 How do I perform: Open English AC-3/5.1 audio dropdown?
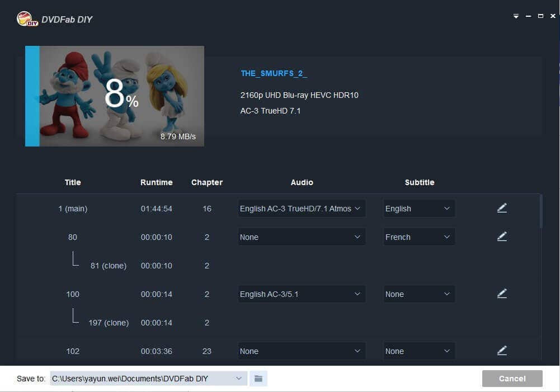pos(302,294)
